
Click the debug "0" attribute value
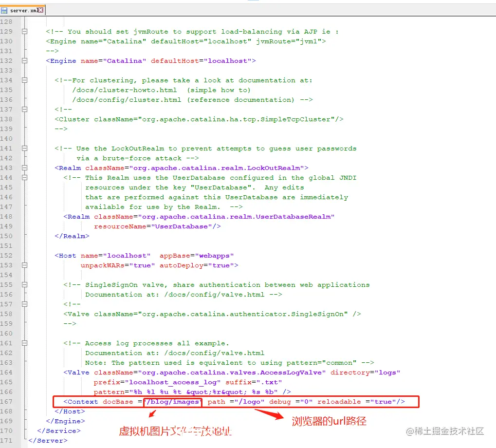(x=306, y=402)
